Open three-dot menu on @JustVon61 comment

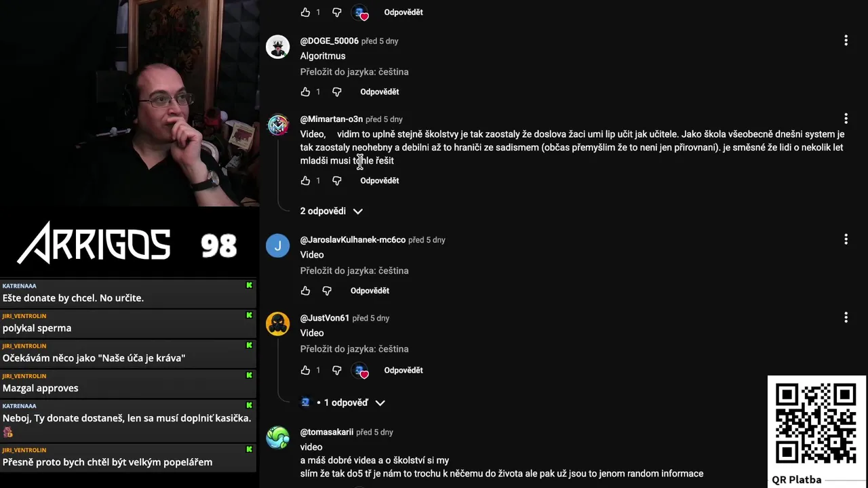pyautogui.click(x=846, y=317)
